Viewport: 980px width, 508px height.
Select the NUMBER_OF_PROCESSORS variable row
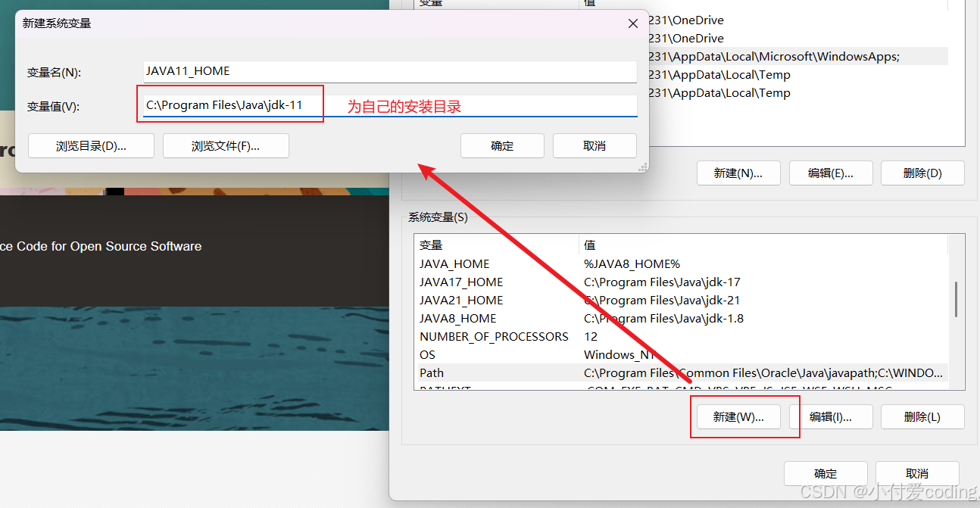click(681, 337)
